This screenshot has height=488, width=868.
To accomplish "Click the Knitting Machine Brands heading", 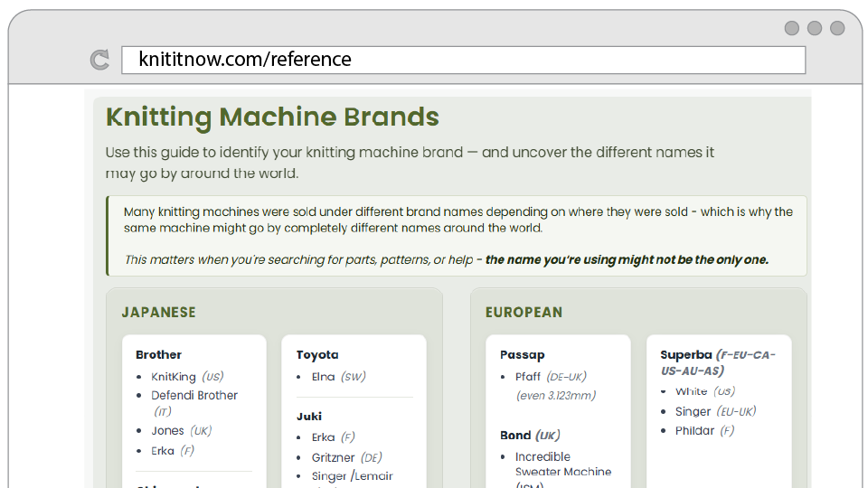I will coord(272,117).
